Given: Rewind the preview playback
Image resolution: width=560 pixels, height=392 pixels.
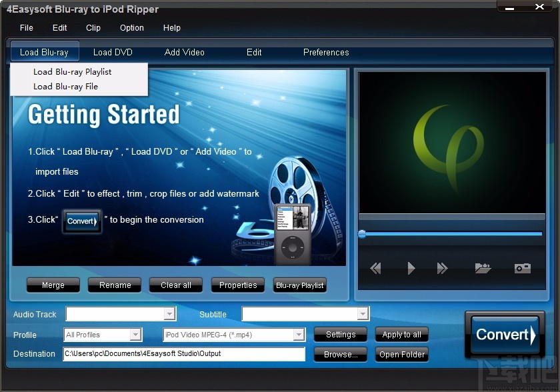Looking at the screenshot, I should pos(375,268).
